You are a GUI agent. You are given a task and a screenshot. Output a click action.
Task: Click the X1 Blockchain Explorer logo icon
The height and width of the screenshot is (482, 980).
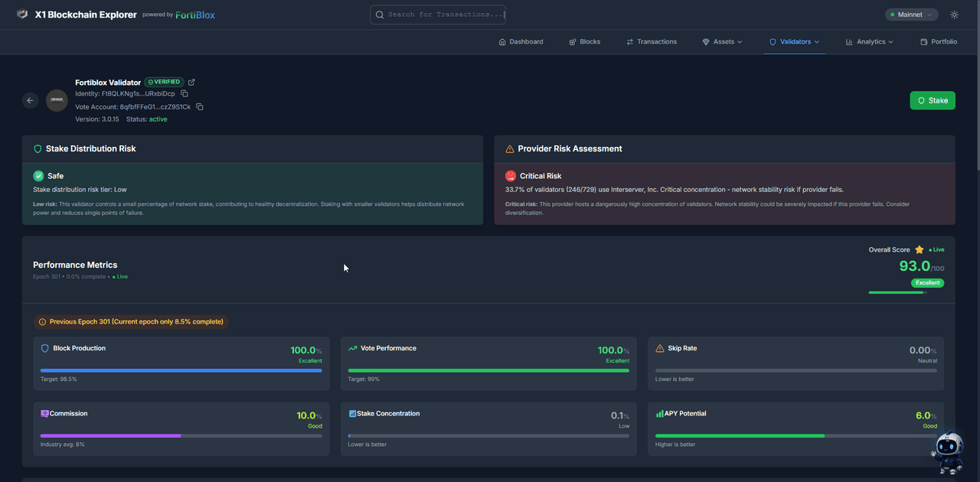22,15
